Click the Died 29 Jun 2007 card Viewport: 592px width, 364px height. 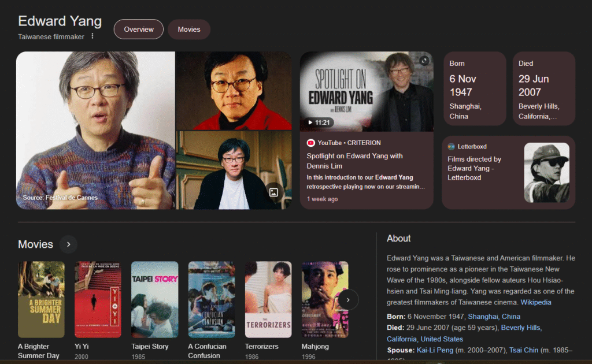(543, 88)
